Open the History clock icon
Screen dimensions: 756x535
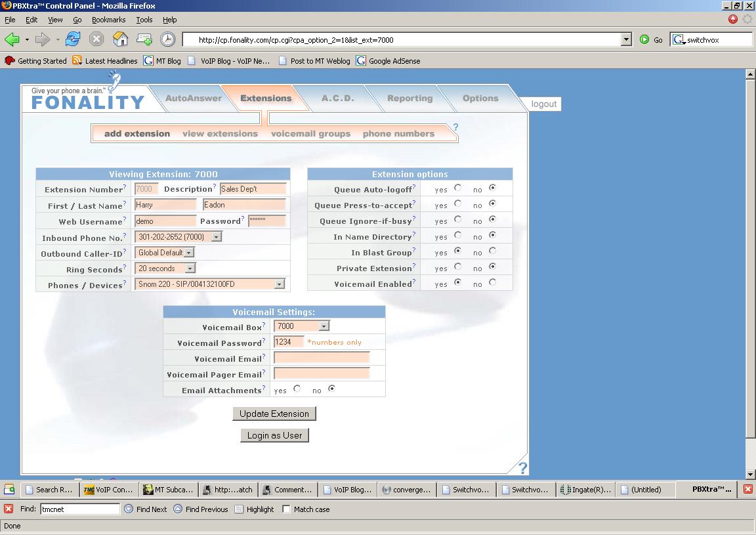point(168,39)
